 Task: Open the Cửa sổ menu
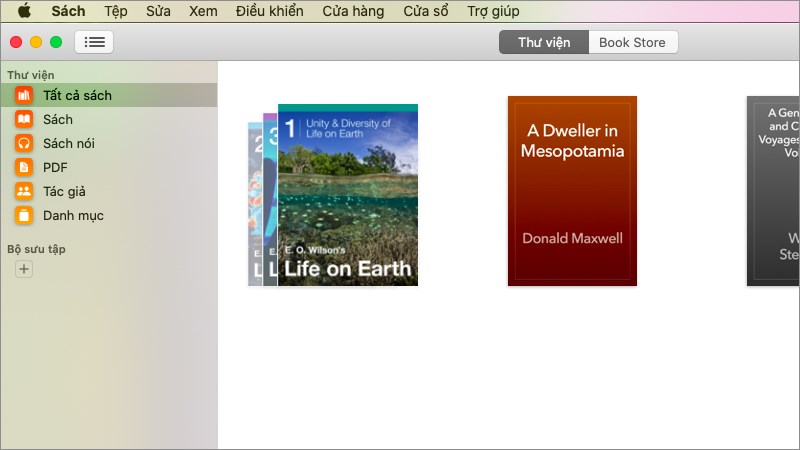click(426, 11)
